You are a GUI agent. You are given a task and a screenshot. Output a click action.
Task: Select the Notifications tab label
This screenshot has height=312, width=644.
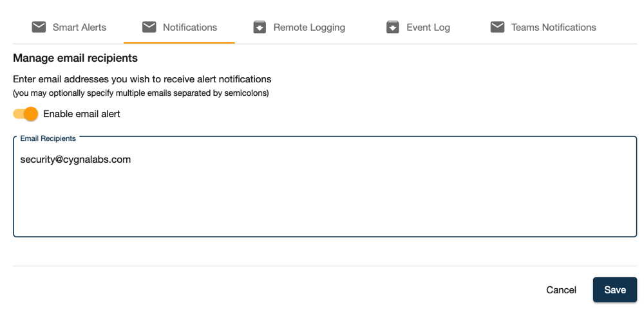pos(190,28)
